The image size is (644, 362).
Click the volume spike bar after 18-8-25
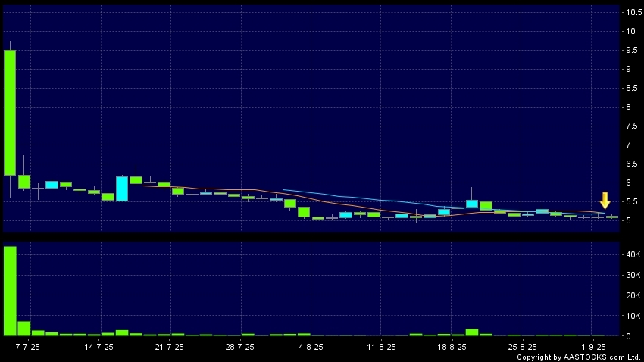coord(472,332)
